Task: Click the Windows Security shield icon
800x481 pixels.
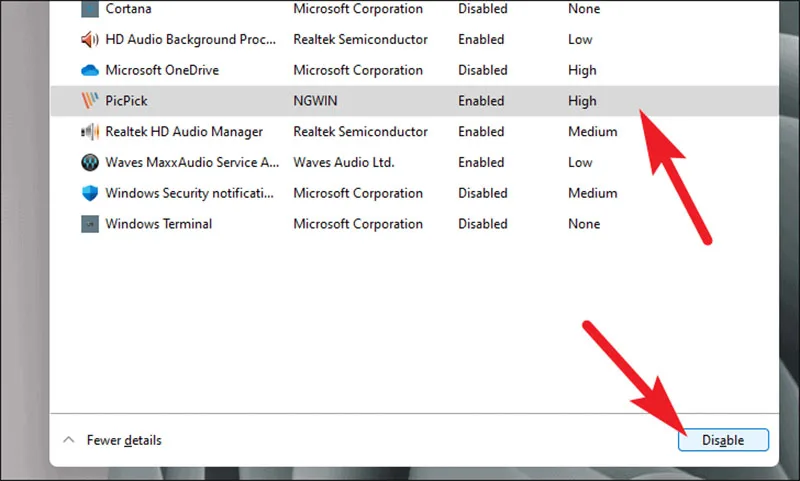Action: pyautogui.click(x=90, y=193)
